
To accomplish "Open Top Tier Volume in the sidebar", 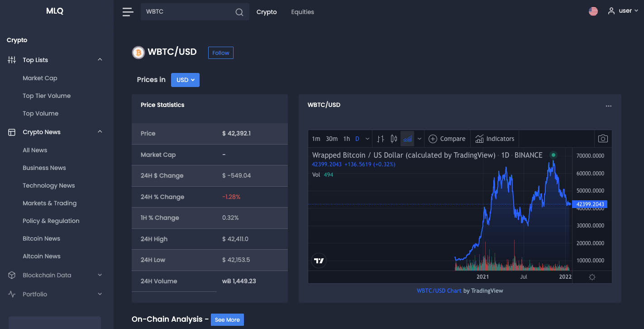I will coord(47,96).
